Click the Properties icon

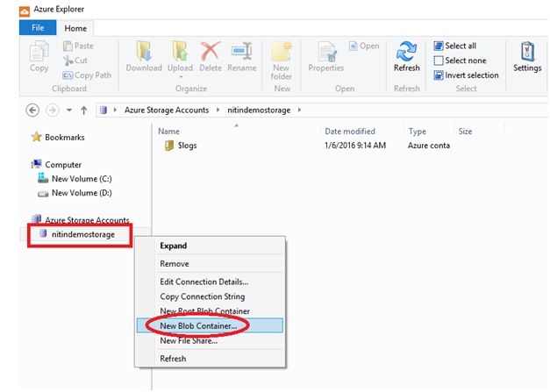(327, 51)
